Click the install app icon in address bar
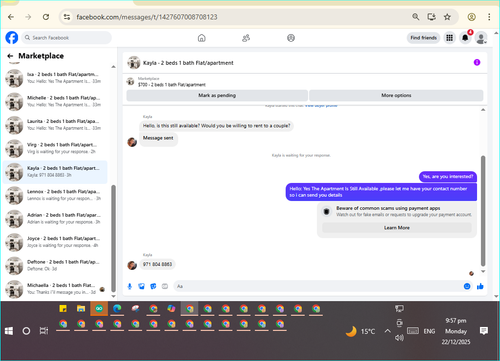This screenshot has height=361, width=500. click(x=432, y=17)
